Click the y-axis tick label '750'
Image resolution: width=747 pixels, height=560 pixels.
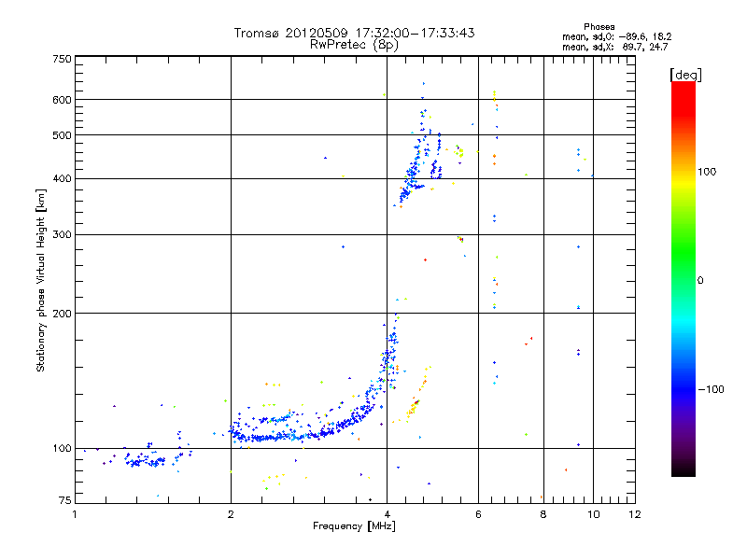[63, 59]
